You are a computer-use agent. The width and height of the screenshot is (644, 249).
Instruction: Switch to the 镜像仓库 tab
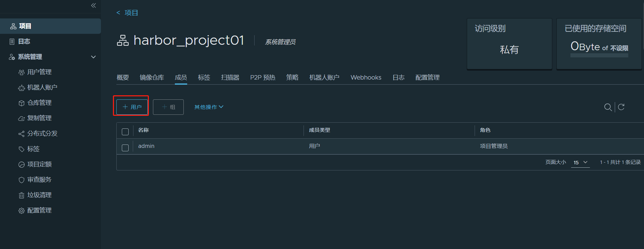pos(152,78)
